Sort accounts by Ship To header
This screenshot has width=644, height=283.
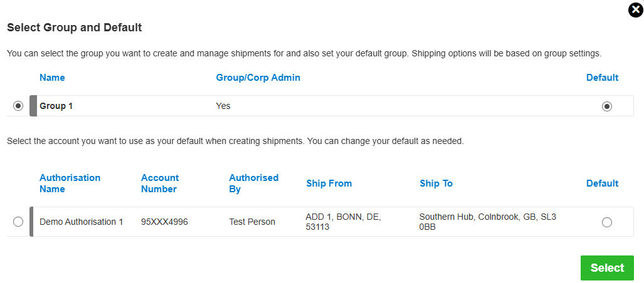pyautogui.click(x=436, y=183)
